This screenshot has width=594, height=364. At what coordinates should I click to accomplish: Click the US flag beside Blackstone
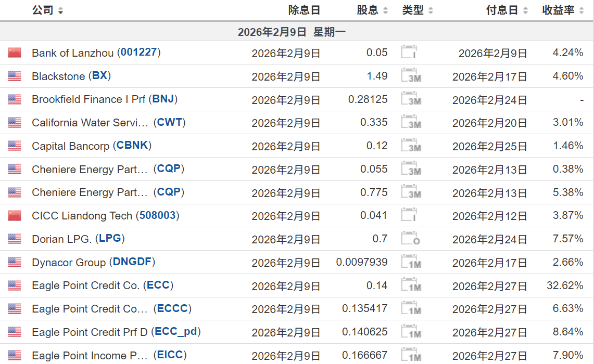click(x=14, y=75)
